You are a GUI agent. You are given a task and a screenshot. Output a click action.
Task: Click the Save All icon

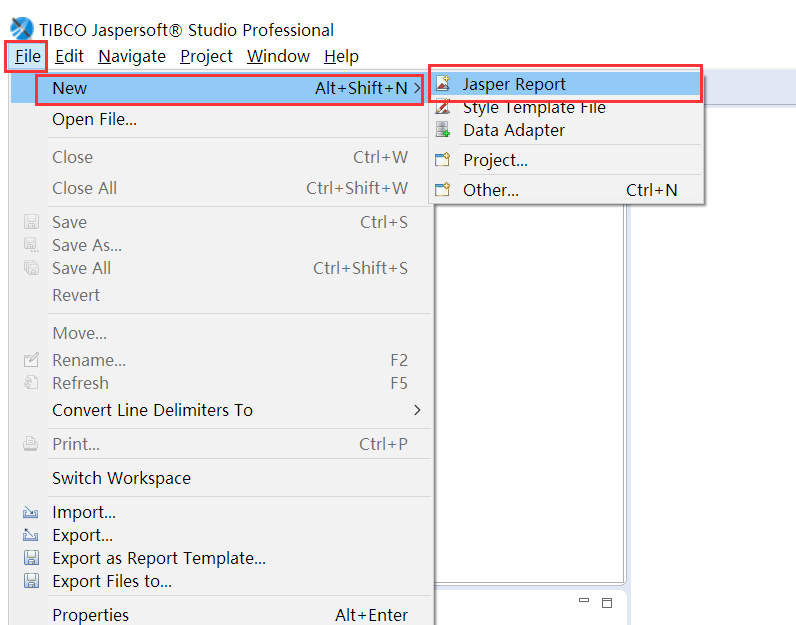pos(31,268)
